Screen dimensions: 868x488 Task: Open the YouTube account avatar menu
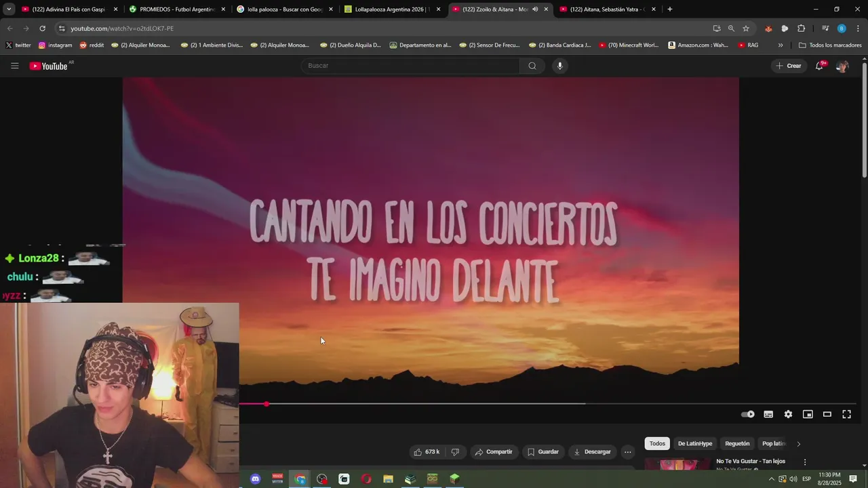point(842,66)
